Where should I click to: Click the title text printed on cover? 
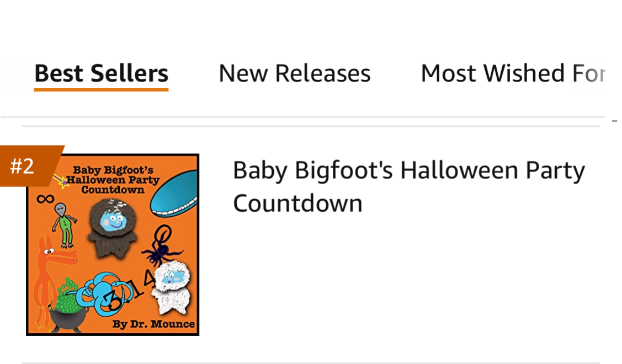[x=113, y=180]
